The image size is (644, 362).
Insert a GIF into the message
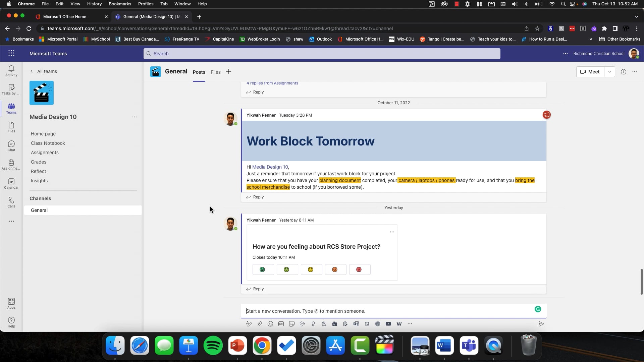[281, 324]
